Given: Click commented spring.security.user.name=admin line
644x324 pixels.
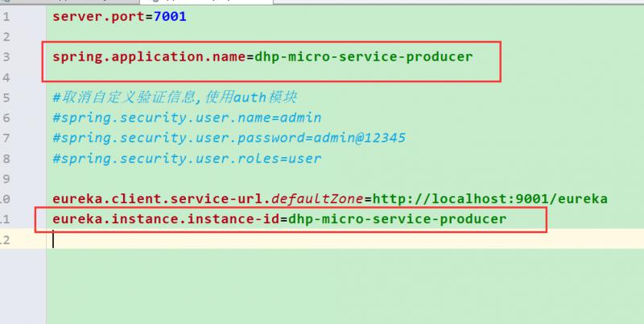Looking at the screenshot, I should 187,118.
